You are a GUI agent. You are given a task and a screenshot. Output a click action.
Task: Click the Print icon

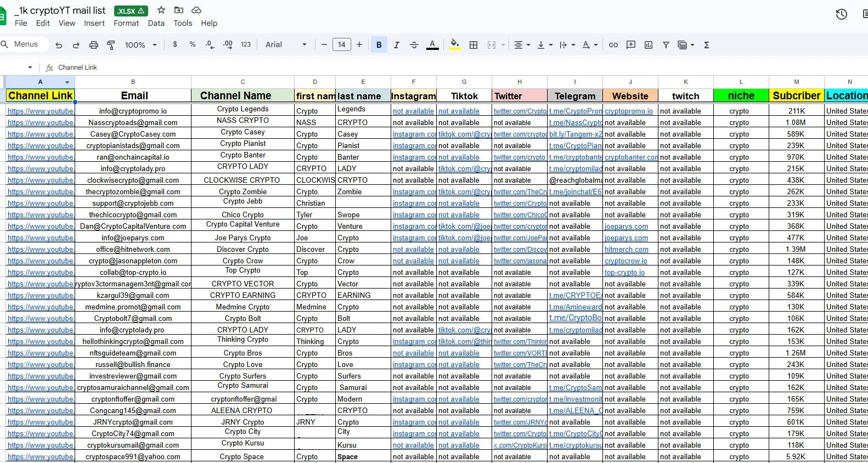(94, 45)
